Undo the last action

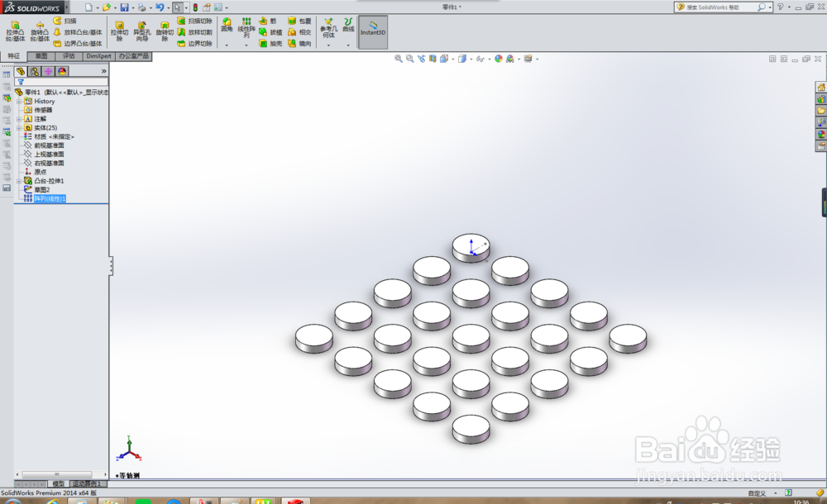point(160,7)
